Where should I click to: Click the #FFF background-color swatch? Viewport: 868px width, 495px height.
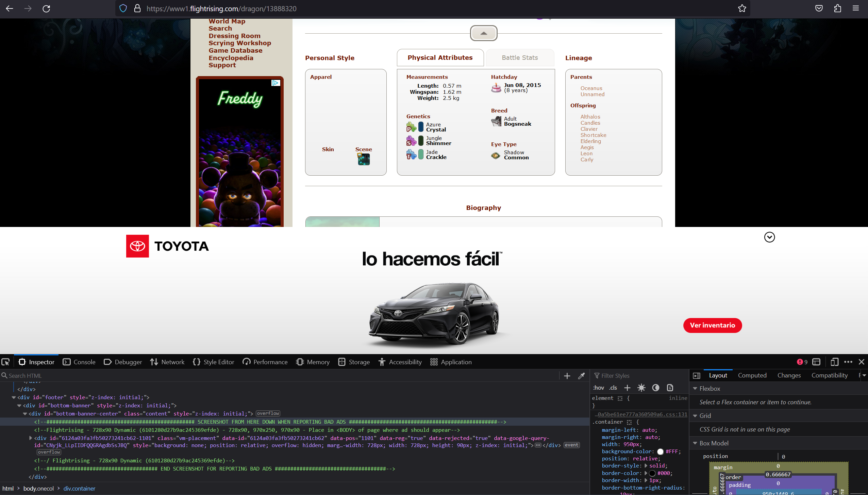tap(660, 452)
